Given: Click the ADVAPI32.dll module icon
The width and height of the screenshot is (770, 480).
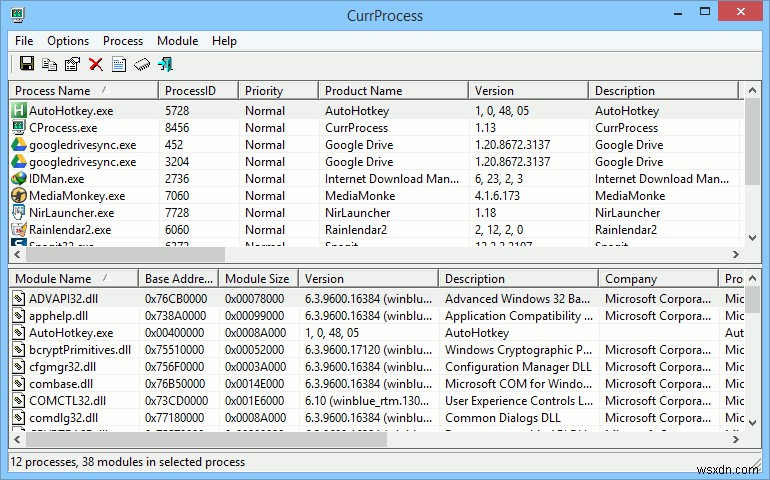Looking at the screenshot, I should tap(19, 298).
